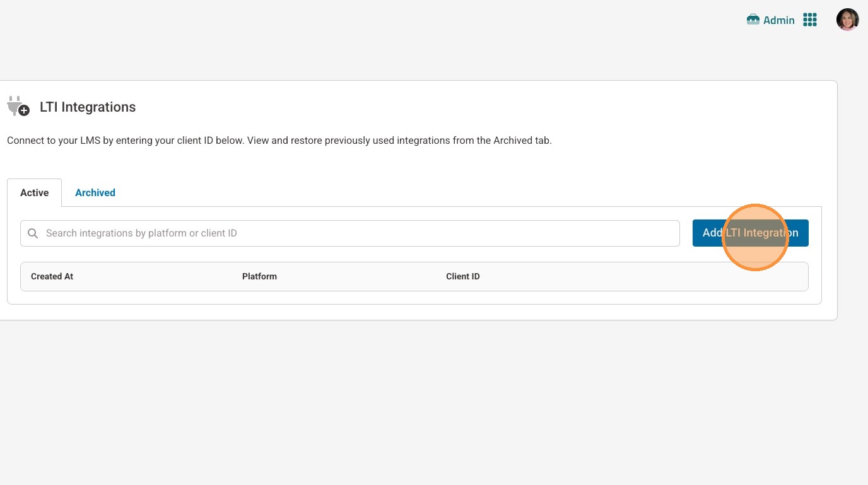Switch to the Archived tab

tap(95, 193)
